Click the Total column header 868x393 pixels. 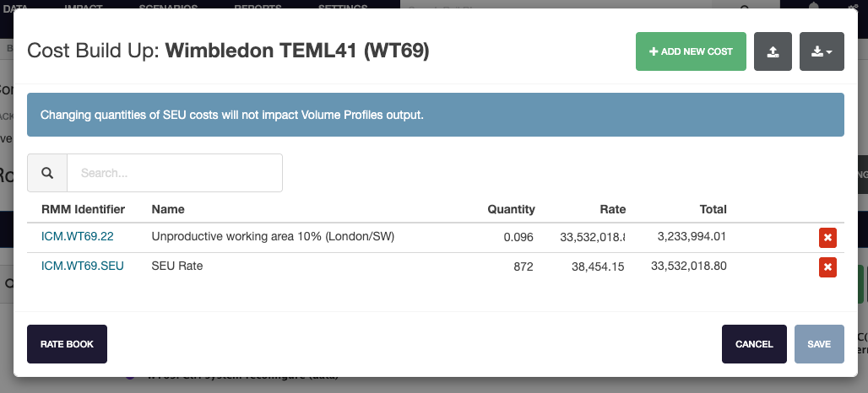(x=713, y=209)
